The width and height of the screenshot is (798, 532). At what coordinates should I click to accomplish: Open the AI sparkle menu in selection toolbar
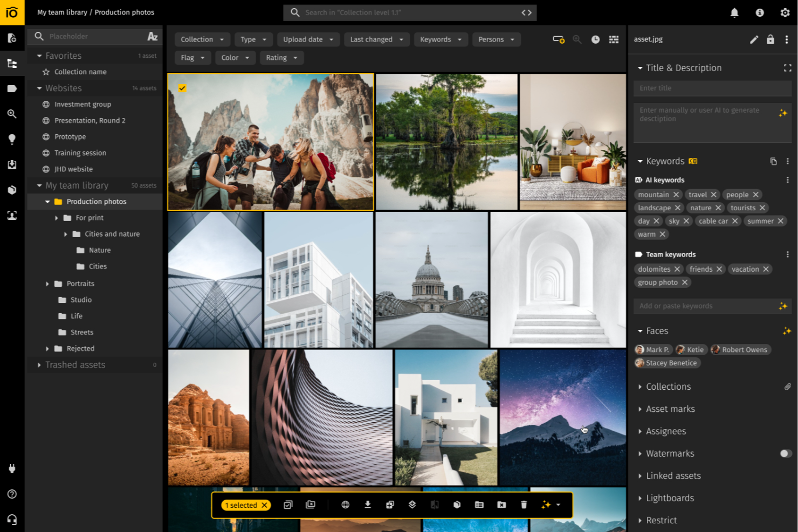(x=551, y=505)
